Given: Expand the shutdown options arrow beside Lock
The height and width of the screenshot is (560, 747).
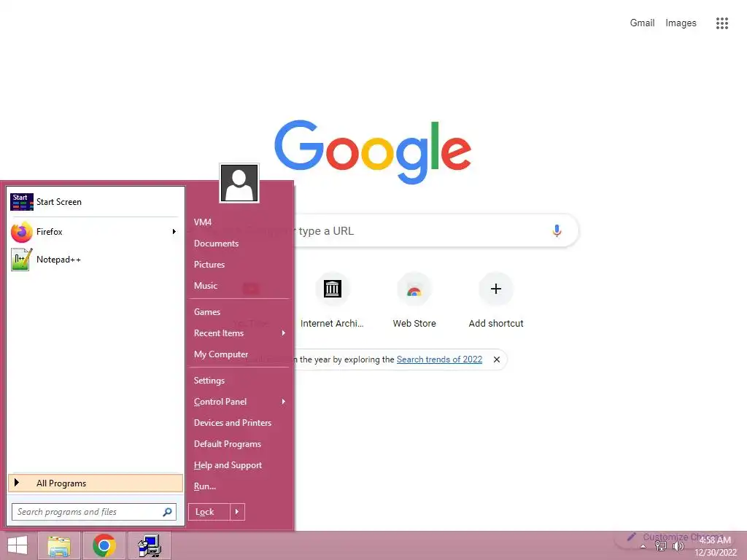Looking at the screenshot, I should 237,512.
